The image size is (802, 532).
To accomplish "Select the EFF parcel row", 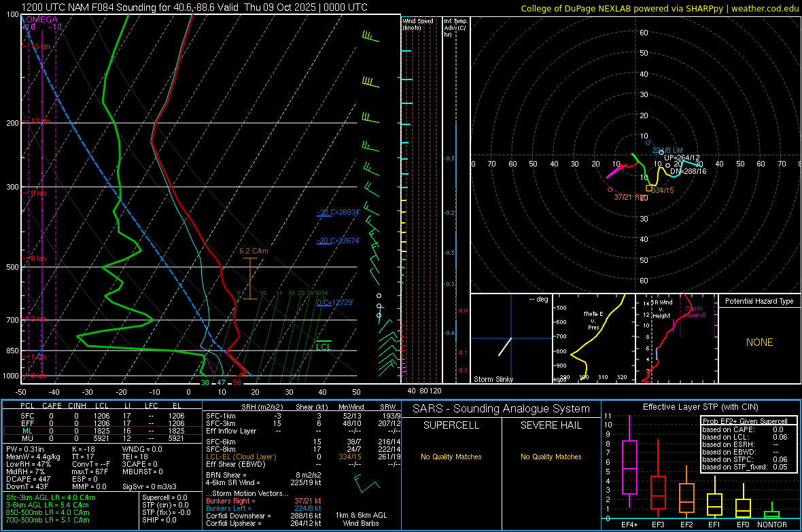I will point(103,423).
